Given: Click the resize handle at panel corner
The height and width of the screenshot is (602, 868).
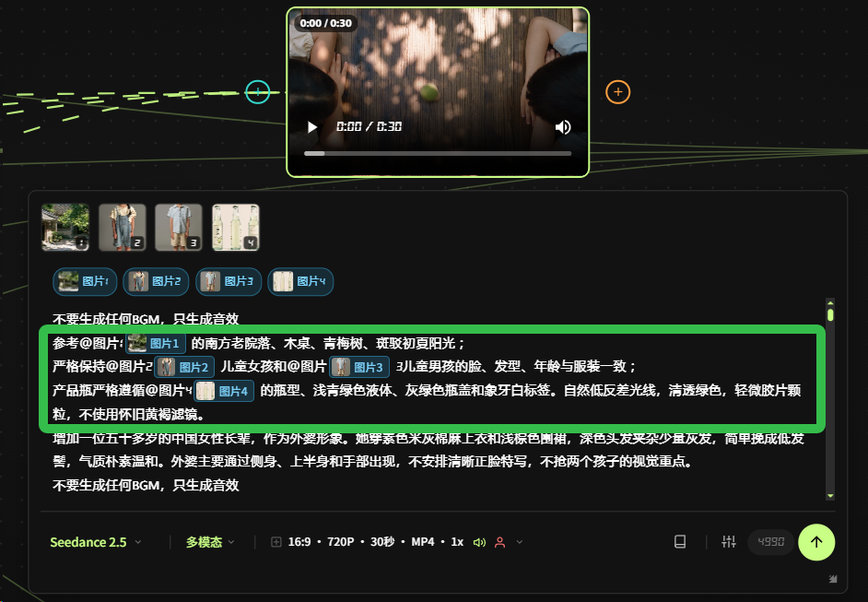Looking at the screenshot, I should coord(833,579).
